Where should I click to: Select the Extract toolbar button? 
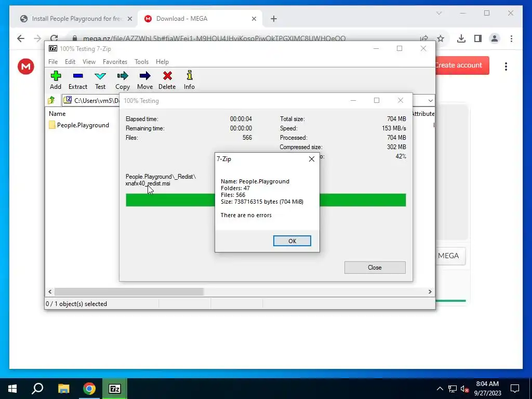(x=78, y=80)
